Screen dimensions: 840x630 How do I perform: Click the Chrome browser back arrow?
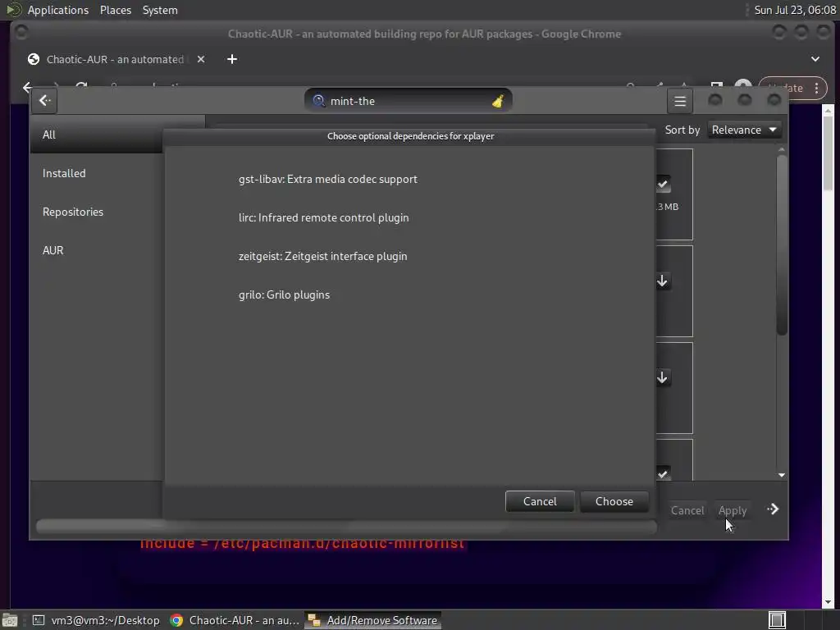coord(27,86)
